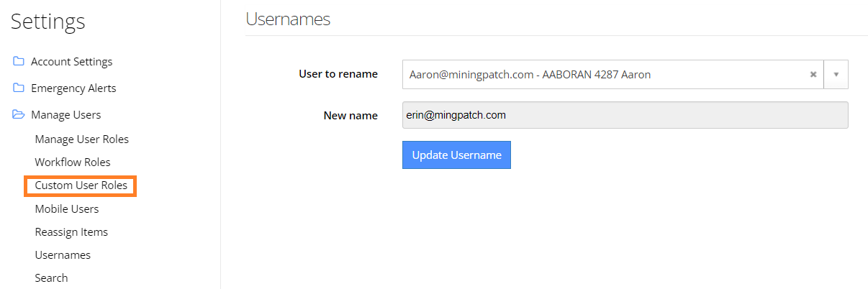Open the User to rename dropdown arrow

click(836, 74)
